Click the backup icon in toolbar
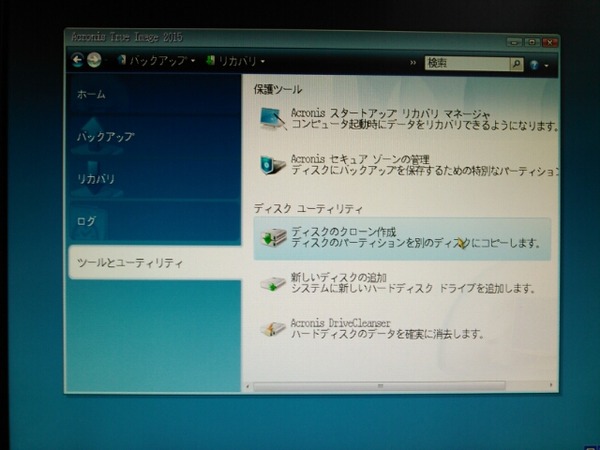Image resolution: width=600 pixels, height=450 pixels. tap(122, 60)
